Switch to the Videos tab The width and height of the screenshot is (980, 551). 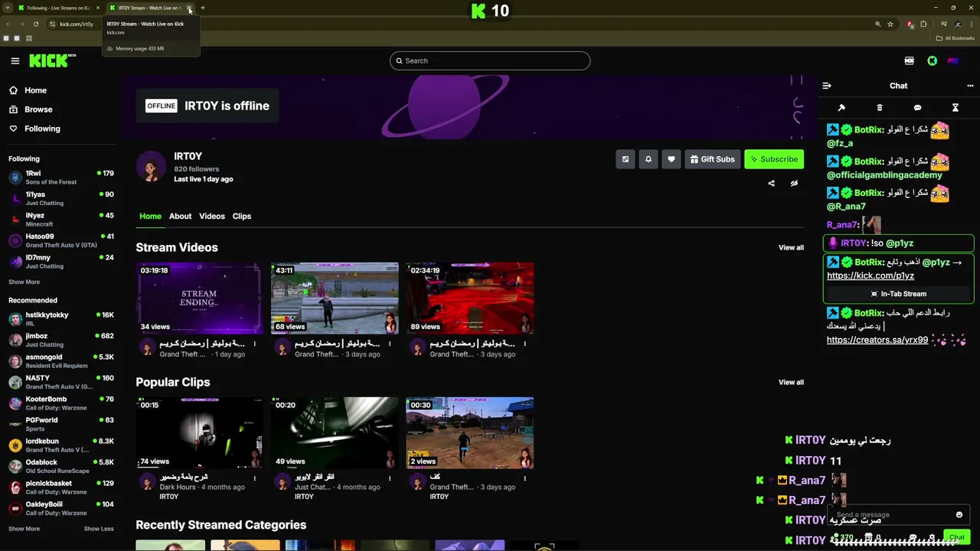pyautogui.click(x=212, y=216)
